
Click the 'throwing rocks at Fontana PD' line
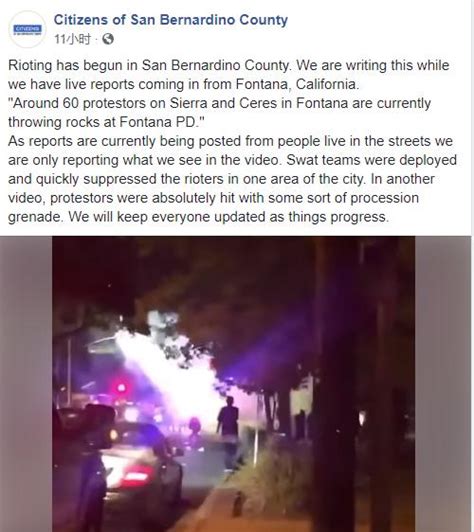click(x=107, y=122)
